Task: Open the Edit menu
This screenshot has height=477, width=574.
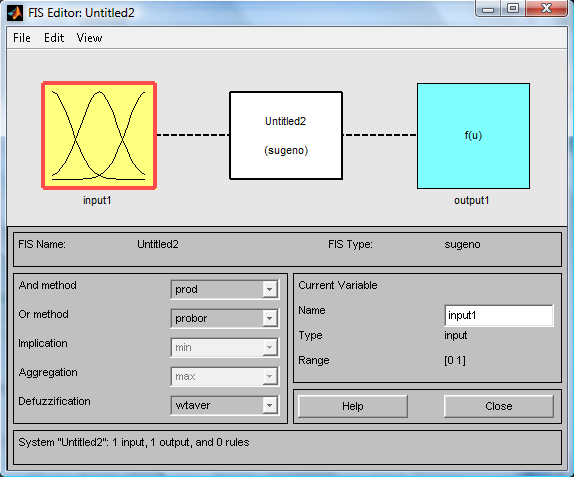Action: click(54, 38)
